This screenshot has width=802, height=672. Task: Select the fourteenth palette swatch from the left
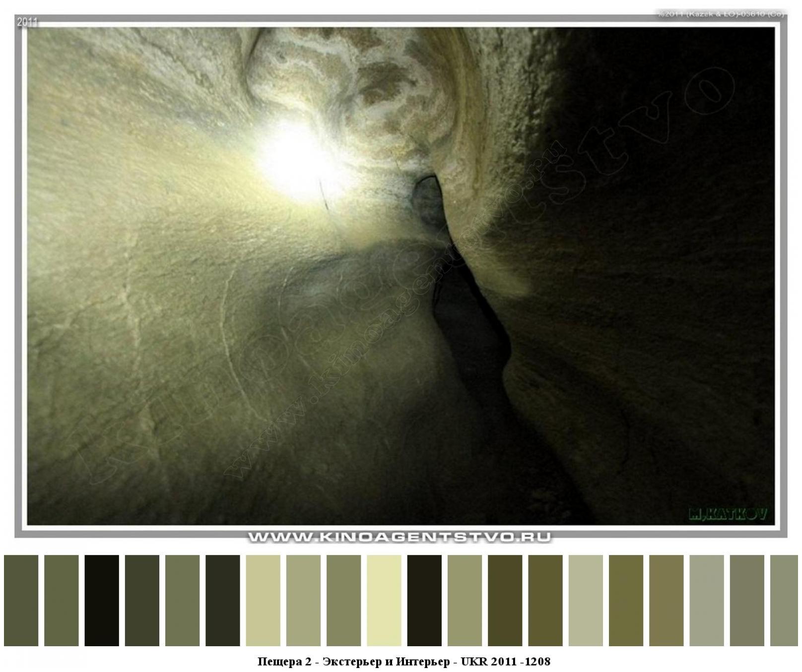[x=546, y=600]
